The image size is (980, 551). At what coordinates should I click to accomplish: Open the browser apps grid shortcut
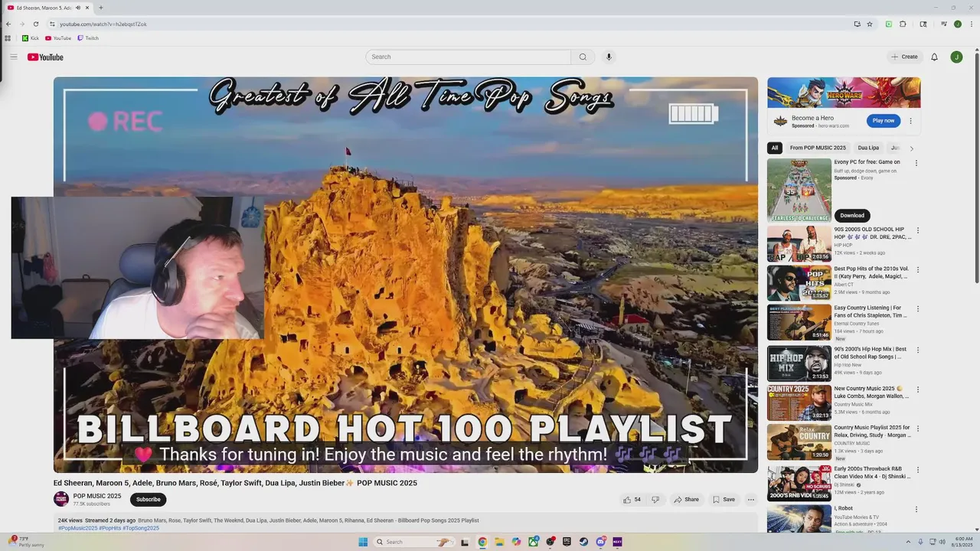pyautogui.click(x=8, y=38)
